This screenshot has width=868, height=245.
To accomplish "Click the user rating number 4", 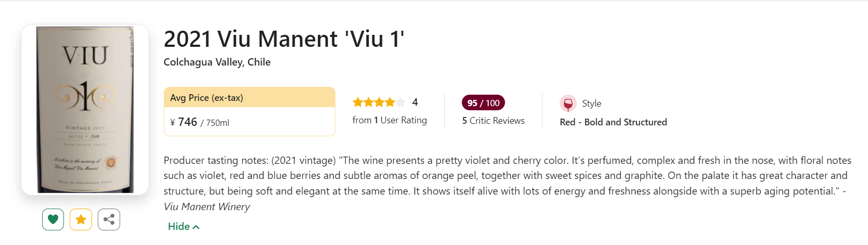I will 415,102.
